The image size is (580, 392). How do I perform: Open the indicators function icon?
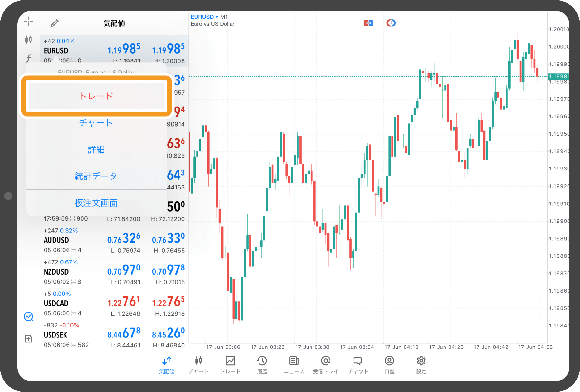[28, 58]
